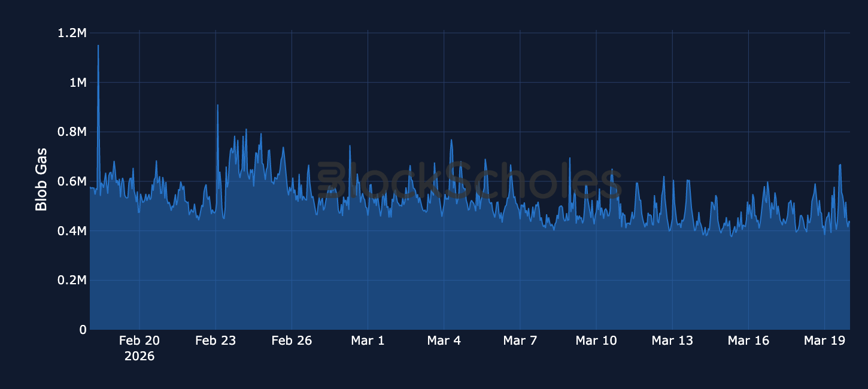Click the 0.2M y-axis label
The image size is (868, 389).
point(72,280)
